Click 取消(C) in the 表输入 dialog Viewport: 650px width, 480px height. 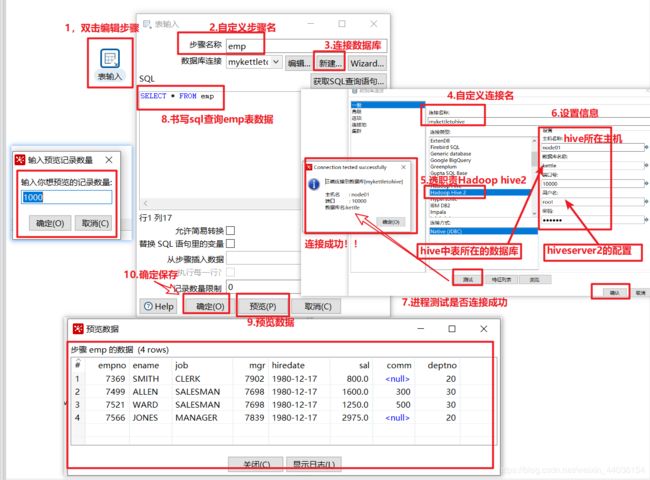[x=318, y=306]
